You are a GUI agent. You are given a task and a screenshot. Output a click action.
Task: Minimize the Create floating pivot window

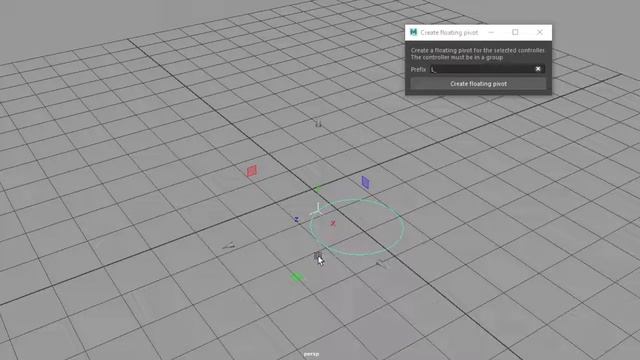(x=491, y=32)
